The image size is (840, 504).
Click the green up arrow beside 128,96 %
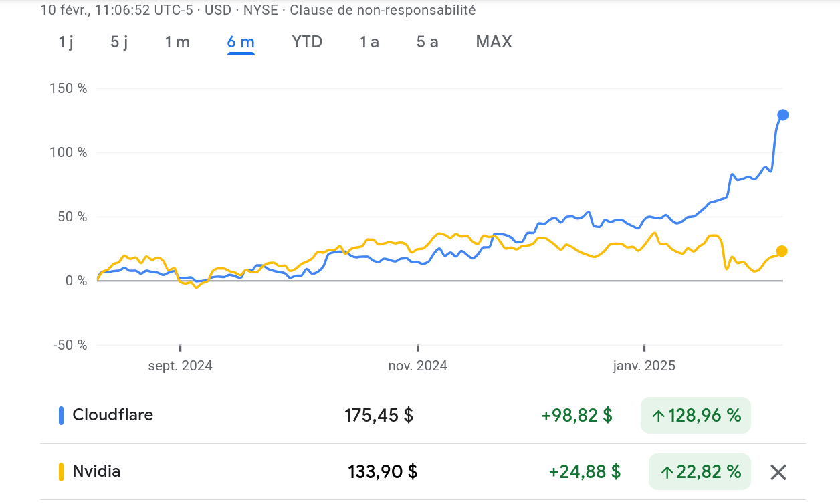click(658, 416)
